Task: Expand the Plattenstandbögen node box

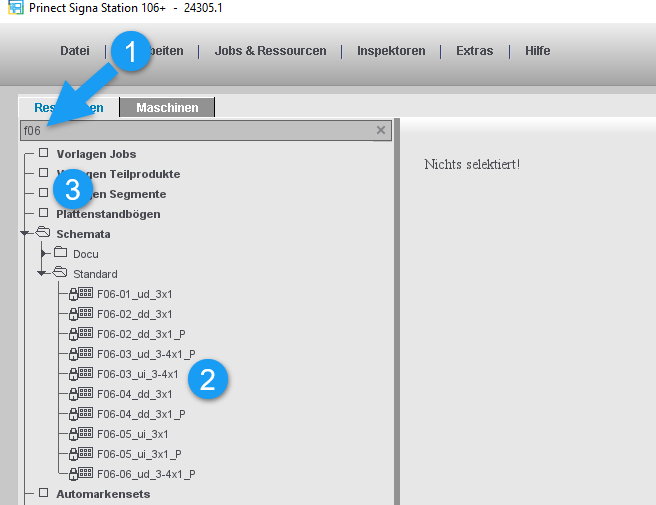Action: click(x=44, y=213)
